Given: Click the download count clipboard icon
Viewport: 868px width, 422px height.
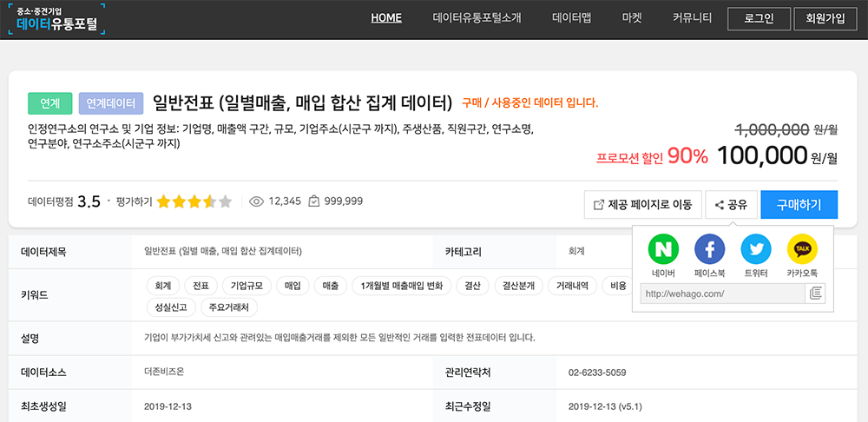Looking at the screenshot, I should (x=314, y=201).
